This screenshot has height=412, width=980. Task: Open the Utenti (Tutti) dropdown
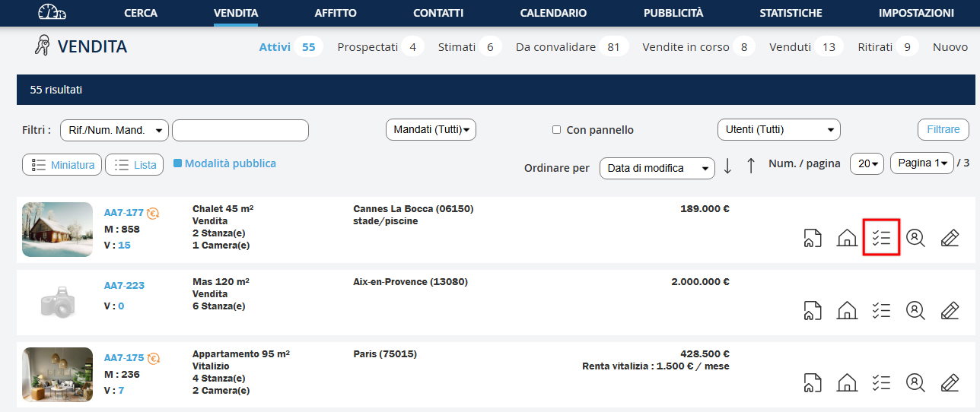tap(778, 130)
